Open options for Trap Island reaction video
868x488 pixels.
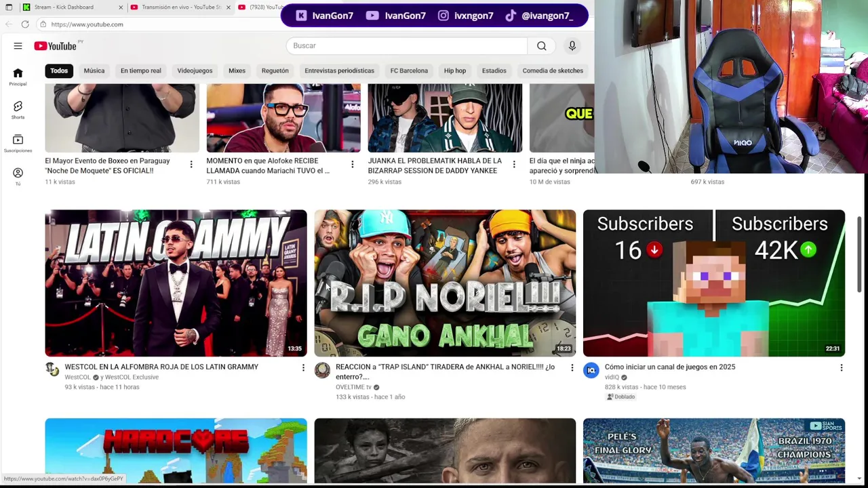click(x=572, y=367)
